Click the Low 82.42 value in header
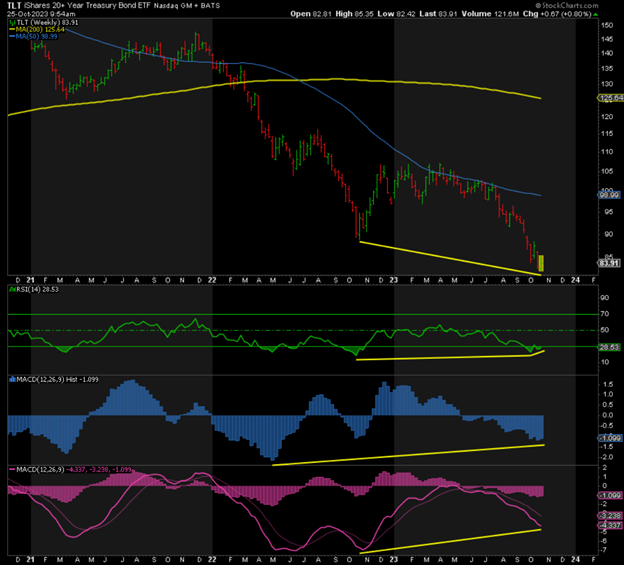 coord(396,14)
